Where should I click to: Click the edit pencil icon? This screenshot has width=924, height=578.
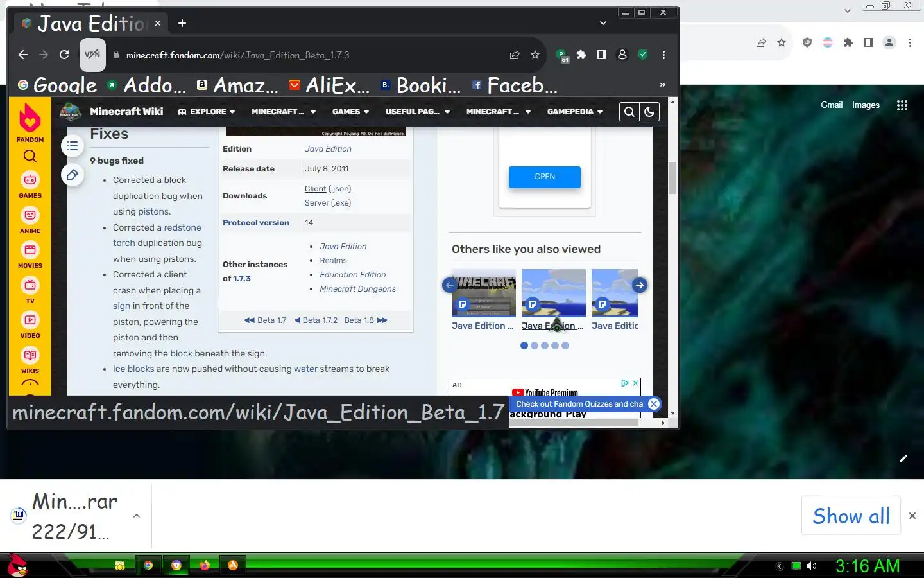pyautogui.click(x=73, y=175)
